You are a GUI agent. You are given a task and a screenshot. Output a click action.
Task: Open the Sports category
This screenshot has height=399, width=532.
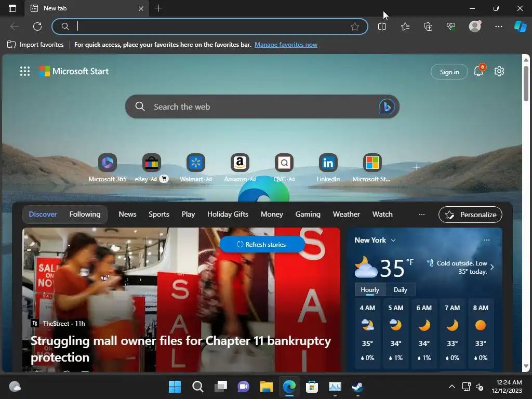(159, 214)
